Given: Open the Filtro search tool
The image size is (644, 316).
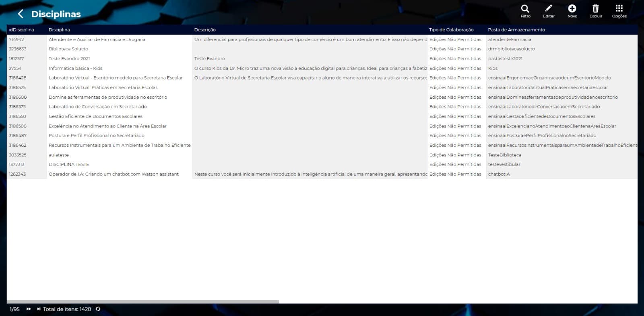Looking at the screenshot, I should [x=525, y=11].
